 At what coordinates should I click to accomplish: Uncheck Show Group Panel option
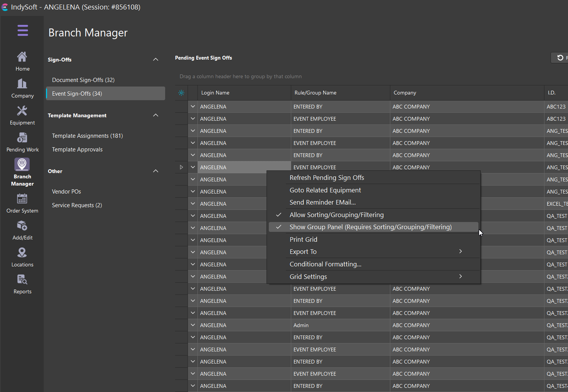coord(370,227)
